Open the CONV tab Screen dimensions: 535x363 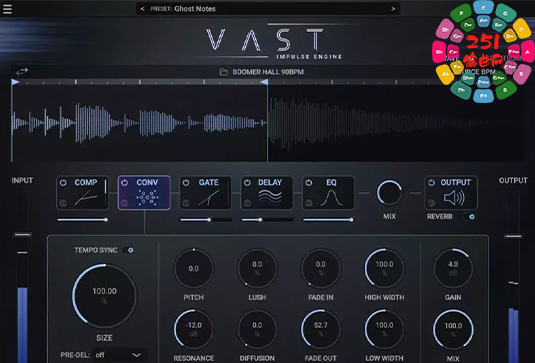[x=144, y=193]
